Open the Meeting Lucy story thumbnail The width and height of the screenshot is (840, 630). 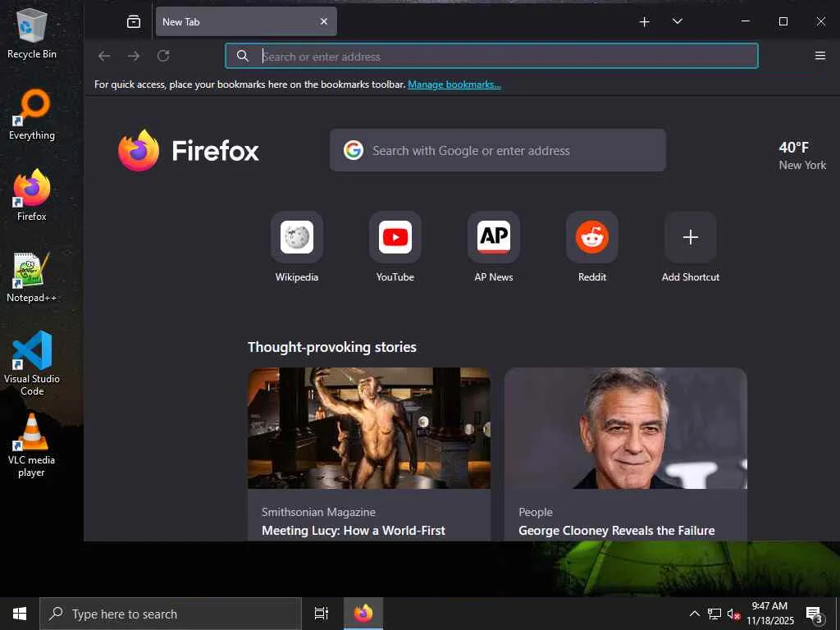pyautogui.click(x=369, y=428)
